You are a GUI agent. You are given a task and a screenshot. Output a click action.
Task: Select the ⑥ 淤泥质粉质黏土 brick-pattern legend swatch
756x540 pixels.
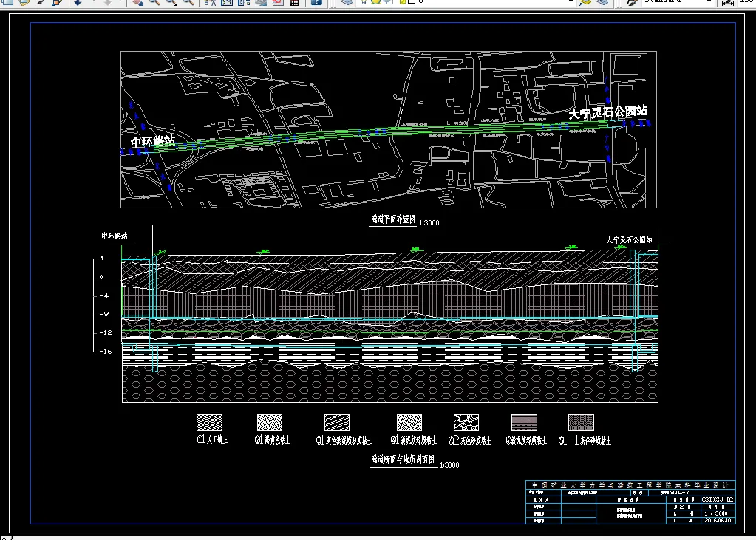[x=524, y=423]
